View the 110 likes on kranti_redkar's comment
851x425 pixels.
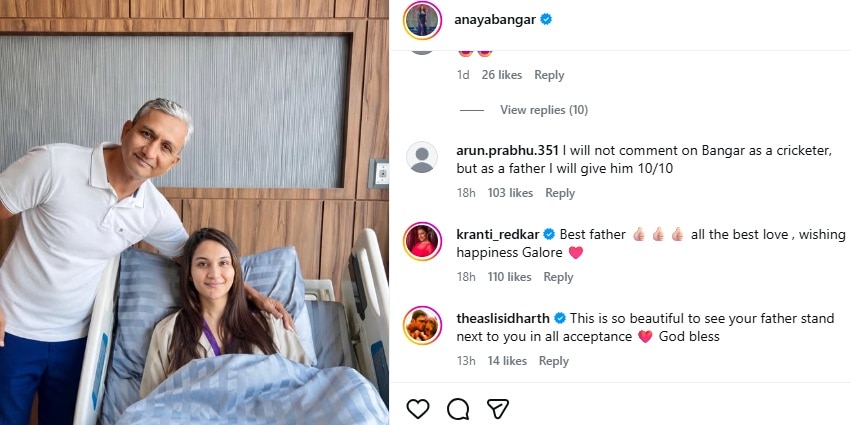(x=509, y=277)
